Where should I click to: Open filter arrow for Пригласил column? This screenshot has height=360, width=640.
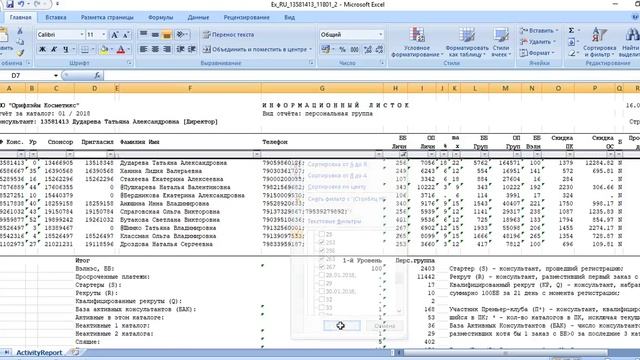(x=110, y=154)
